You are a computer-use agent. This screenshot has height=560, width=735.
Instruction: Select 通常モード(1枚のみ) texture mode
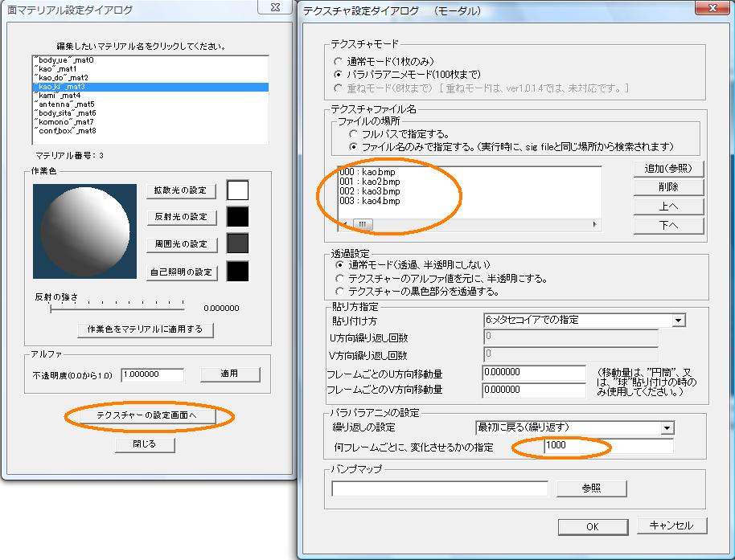pos(339,61)
